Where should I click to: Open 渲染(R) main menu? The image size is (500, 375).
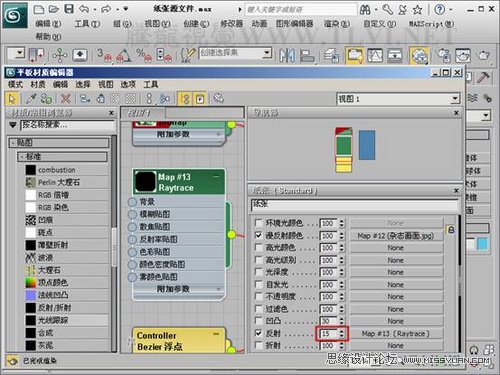click(x=337, y=24)
